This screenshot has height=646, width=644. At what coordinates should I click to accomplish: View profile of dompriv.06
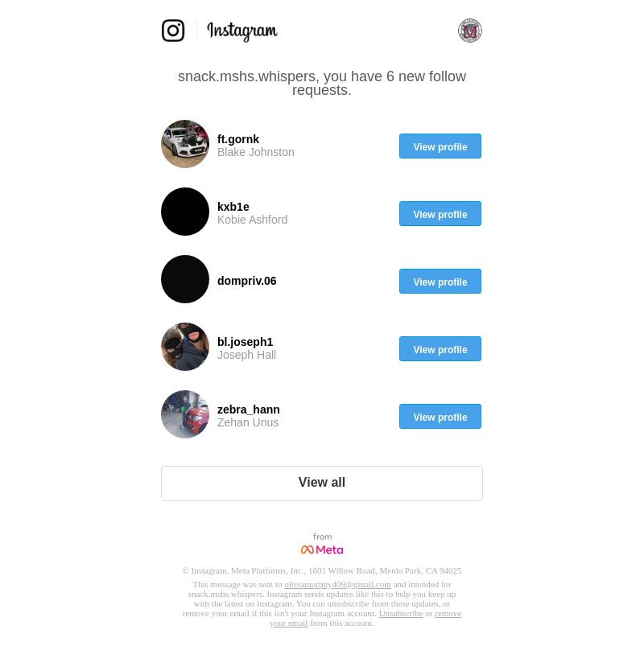440,281
